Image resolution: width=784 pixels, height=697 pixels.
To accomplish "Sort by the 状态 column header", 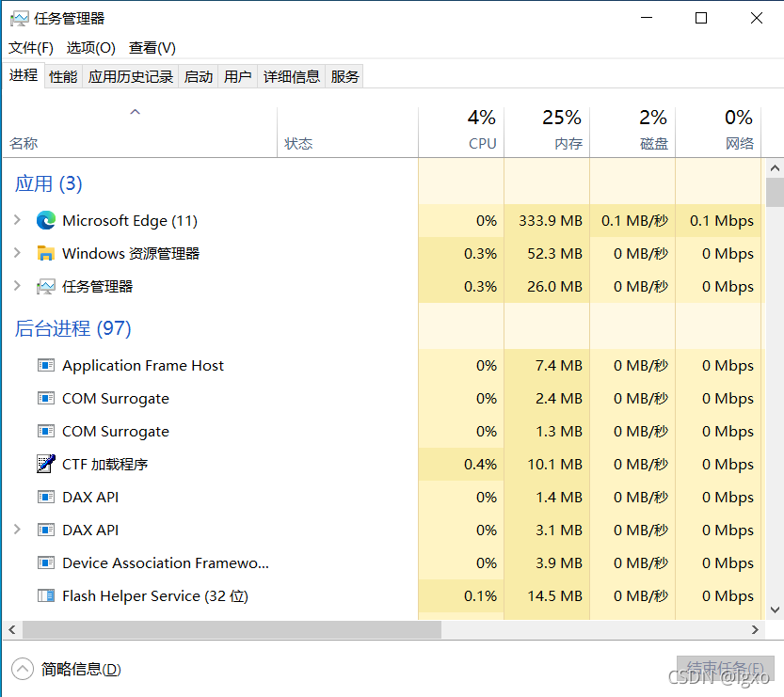I will [x=347, y=133].
